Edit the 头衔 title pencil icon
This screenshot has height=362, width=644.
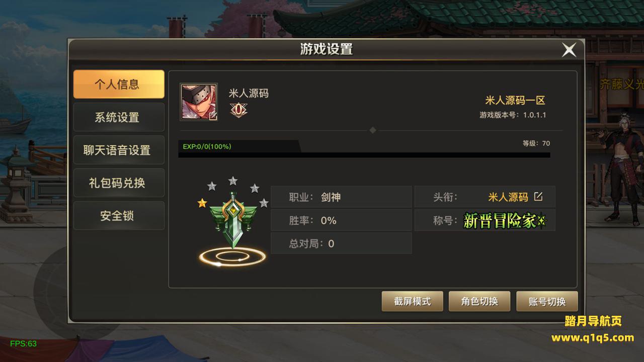point(538,197)
